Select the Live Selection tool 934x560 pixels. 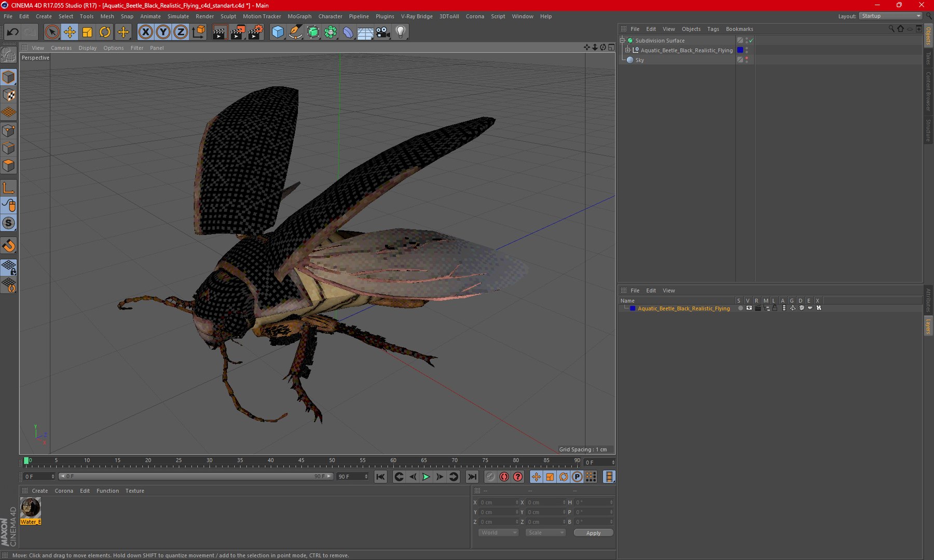coord(52,32)
